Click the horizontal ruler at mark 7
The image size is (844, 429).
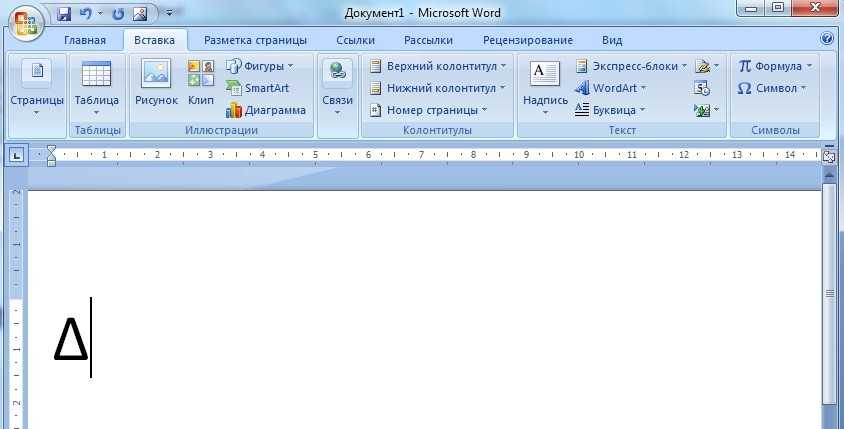421,155
